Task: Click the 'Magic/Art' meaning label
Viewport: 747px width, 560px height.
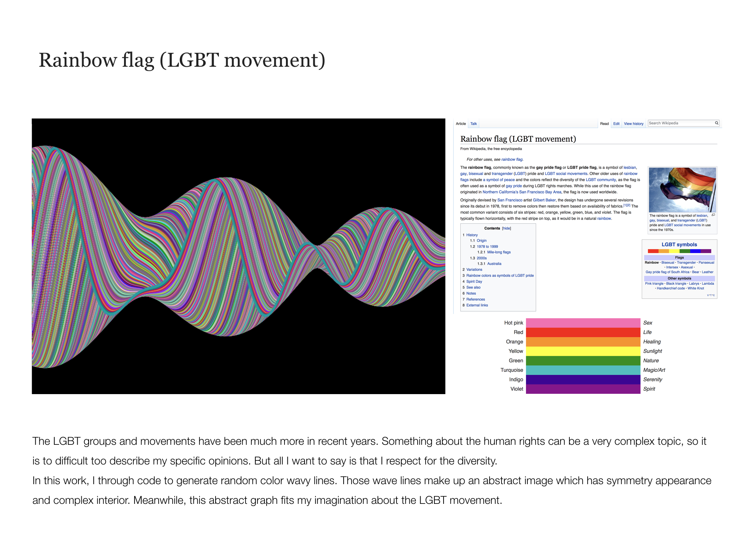Action: point(654,370)
